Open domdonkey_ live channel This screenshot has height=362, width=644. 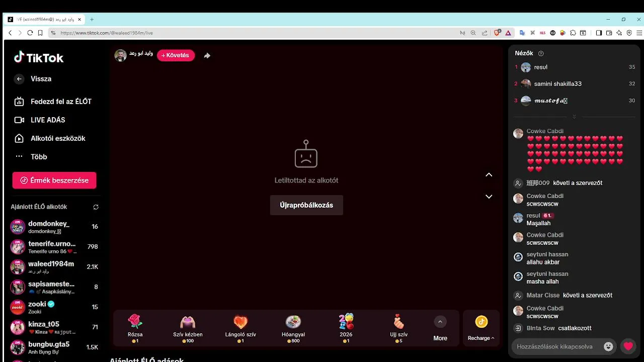point(54,227)
